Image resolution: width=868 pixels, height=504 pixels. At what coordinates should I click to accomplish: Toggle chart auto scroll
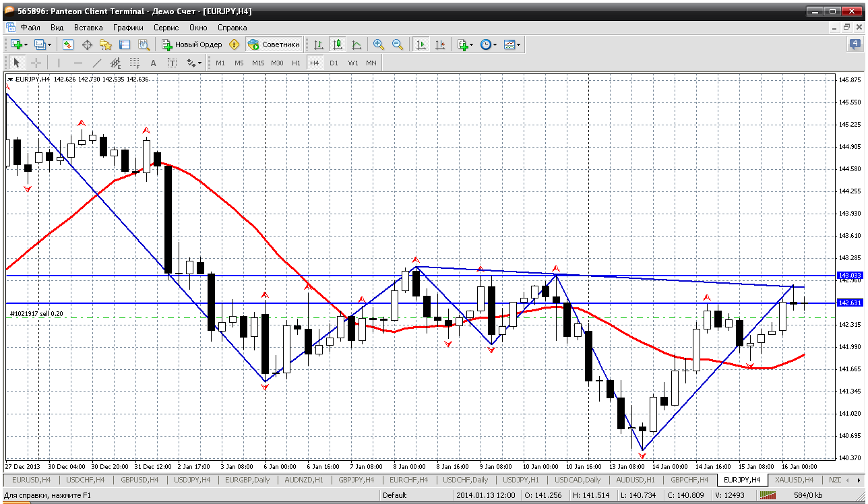421,44
